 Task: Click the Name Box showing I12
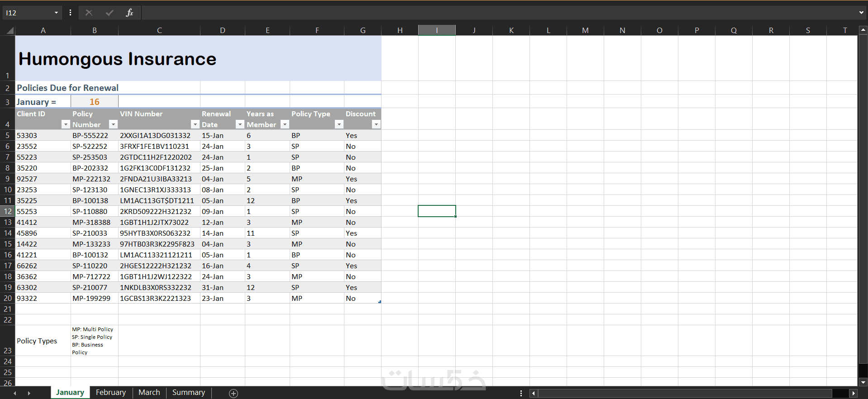28,13
